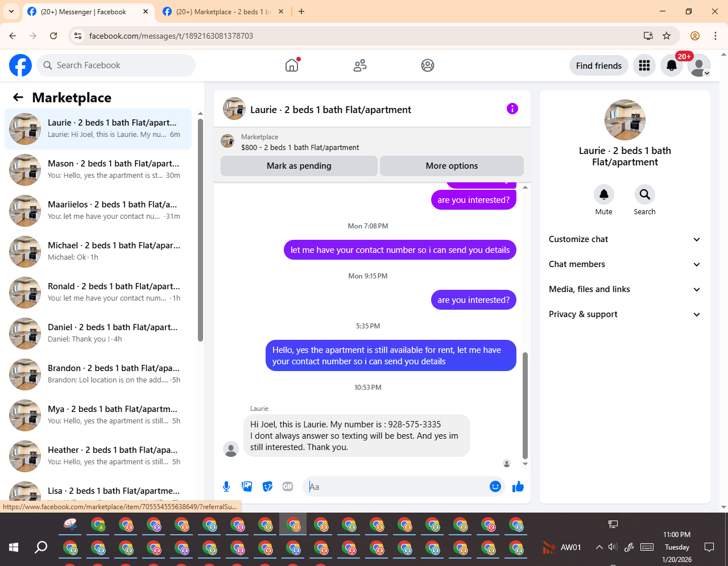Open a new Chrome tab

click(x=301, y=11)
